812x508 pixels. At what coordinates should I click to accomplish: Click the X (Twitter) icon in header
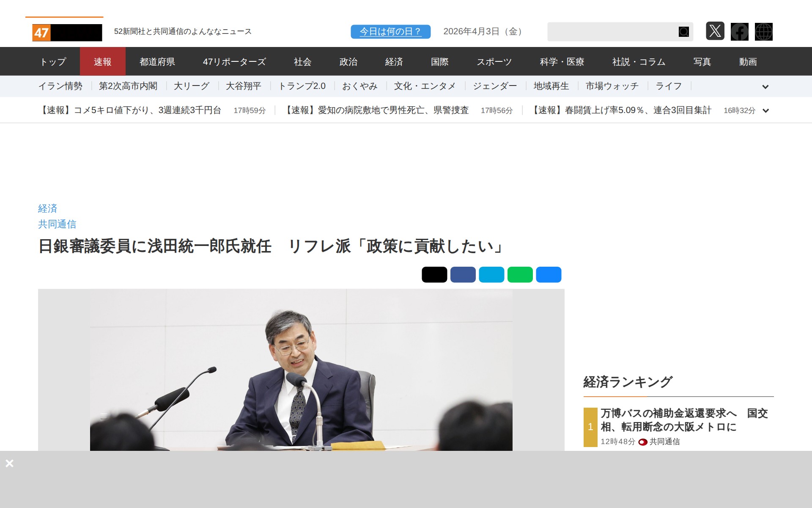point(715,31)
